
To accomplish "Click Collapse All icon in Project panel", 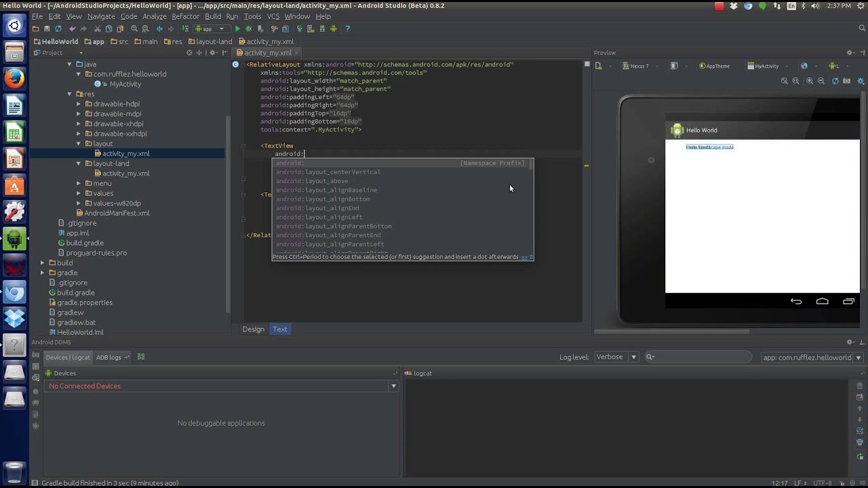I will (x=199, y=52).
